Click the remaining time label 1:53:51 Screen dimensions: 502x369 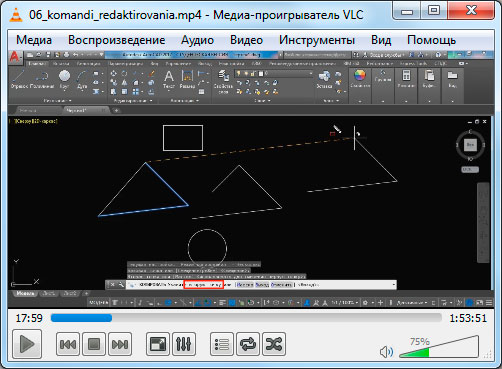coord(468,318)
